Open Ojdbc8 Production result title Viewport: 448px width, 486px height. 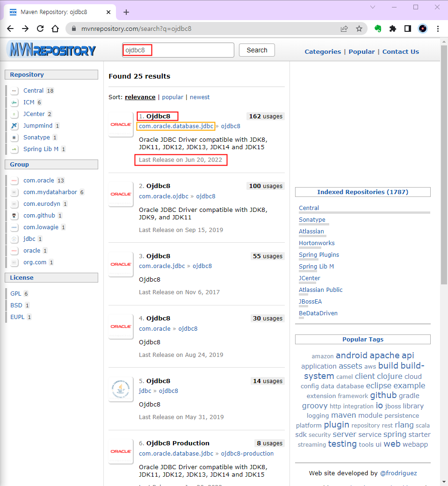pyautogui.click(x=178, y=443)
